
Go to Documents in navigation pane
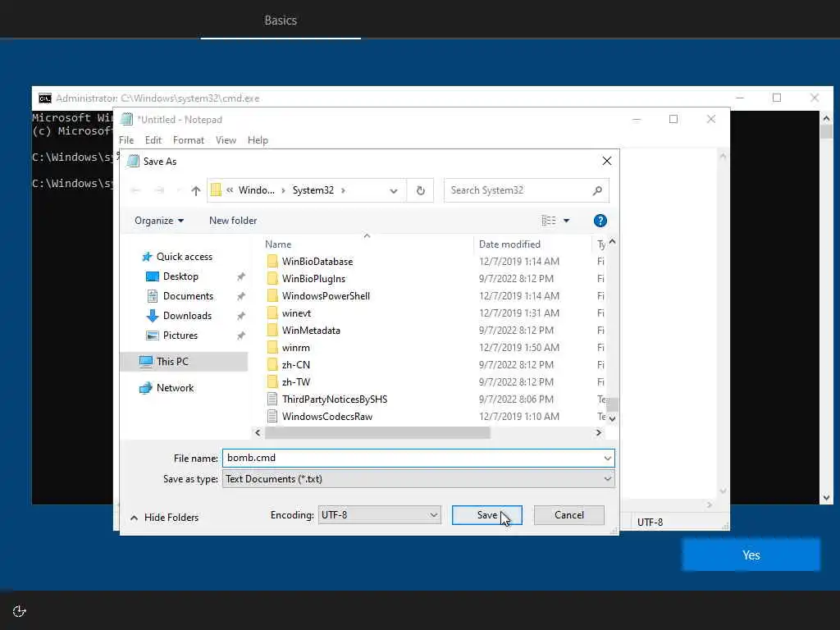pyautogui.click(x=188, y=295)
